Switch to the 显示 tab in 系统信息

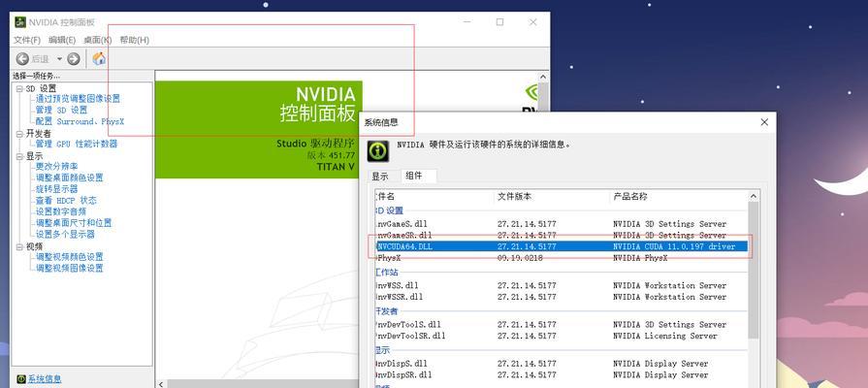click(380, 177)
